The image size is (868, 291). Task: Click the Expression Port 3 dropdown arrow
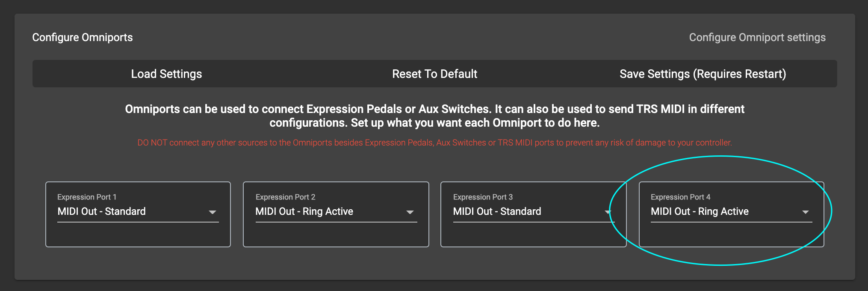[608, 212]
